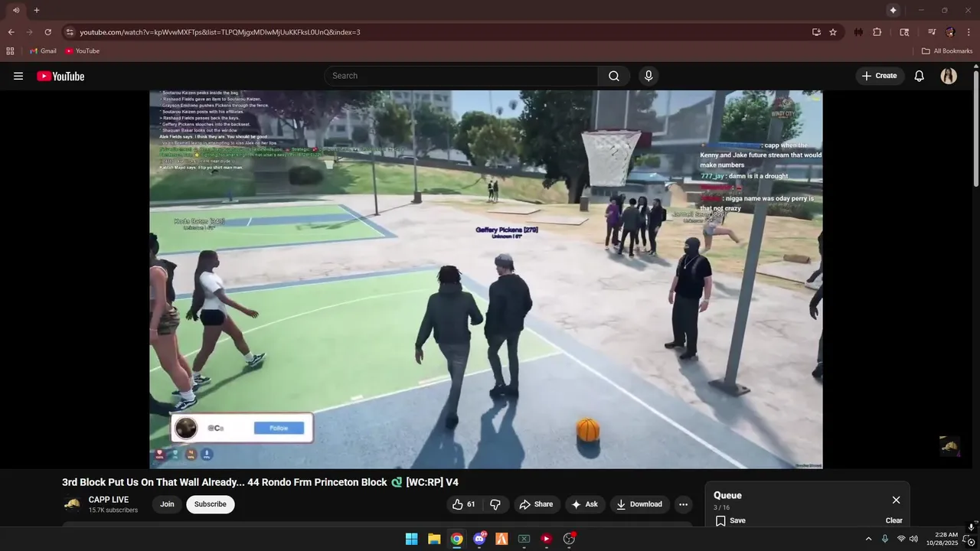Go to YouTube home via the logo
The height and width of the screenshot is (551, 980).
coord(60,76)
